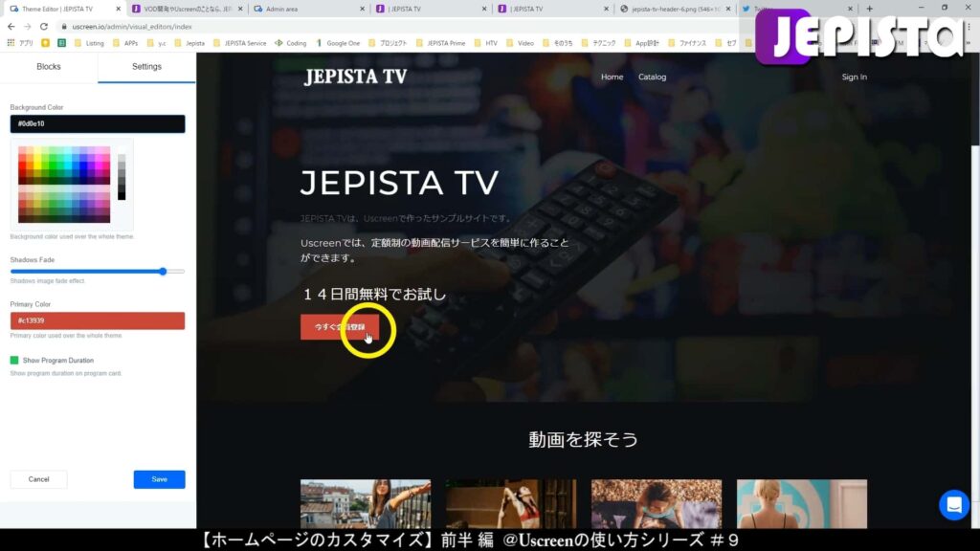Viewport: 980px width, 551px height.
Task: Switch to the Blocks tab
Action: (x=49, y=66)
